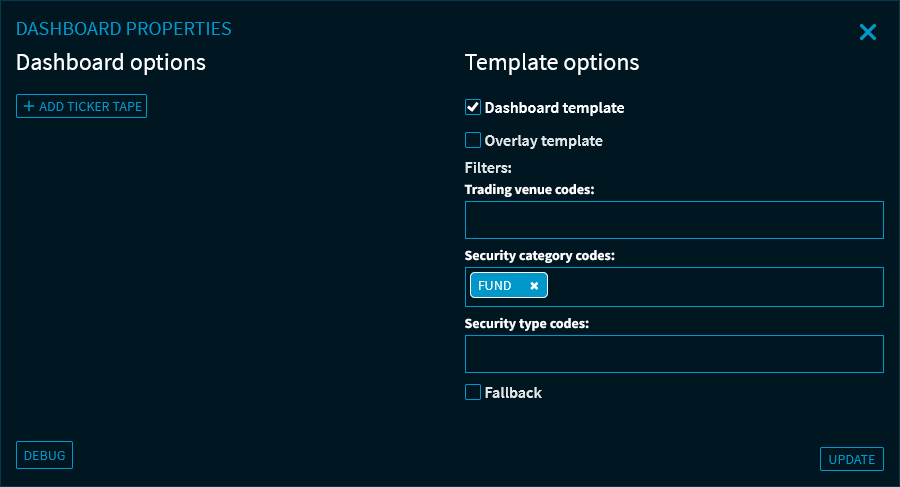Click the 'Template options' heading

click(552, 62)
